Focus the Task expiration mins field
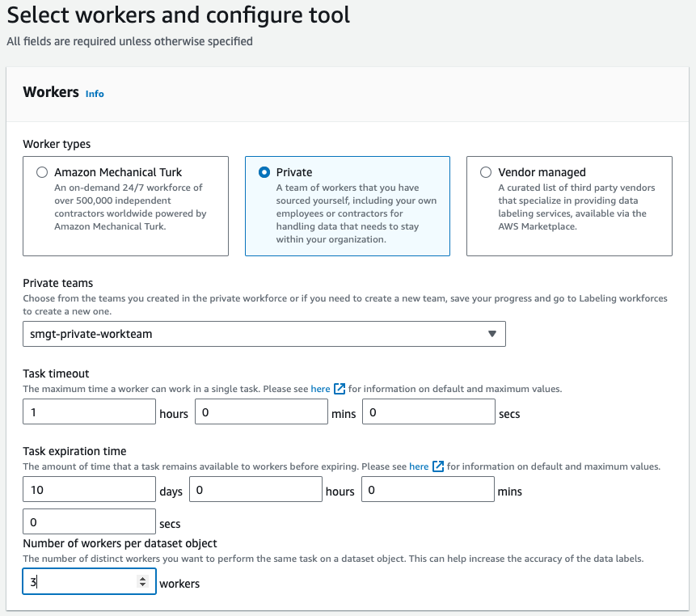 [x=428, y=490]
